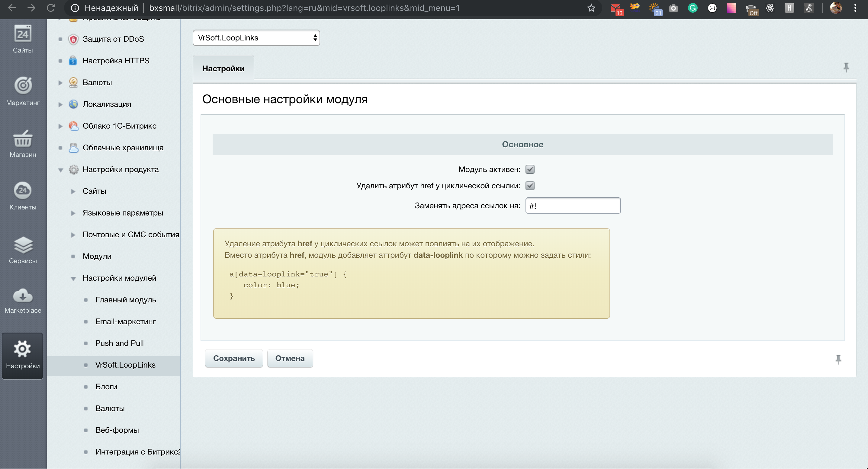
Task: Expand the Валюты tree node
Action: coord(60,82)
